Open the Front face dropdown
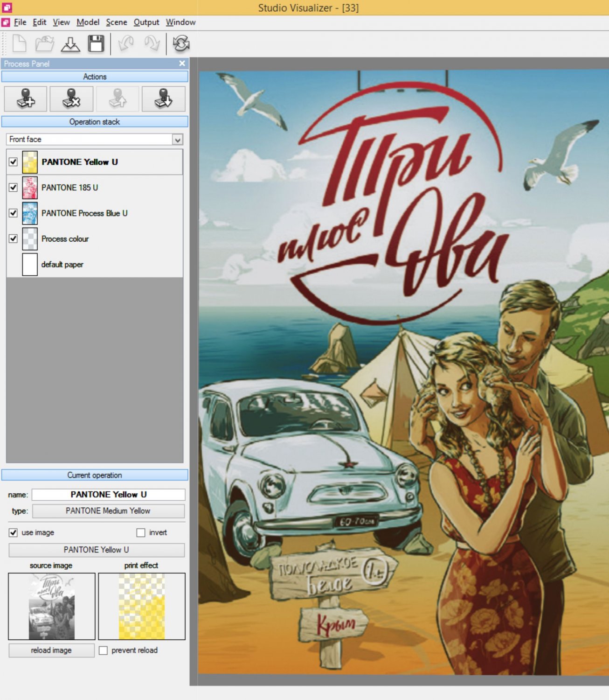 (x=95, y=140)
